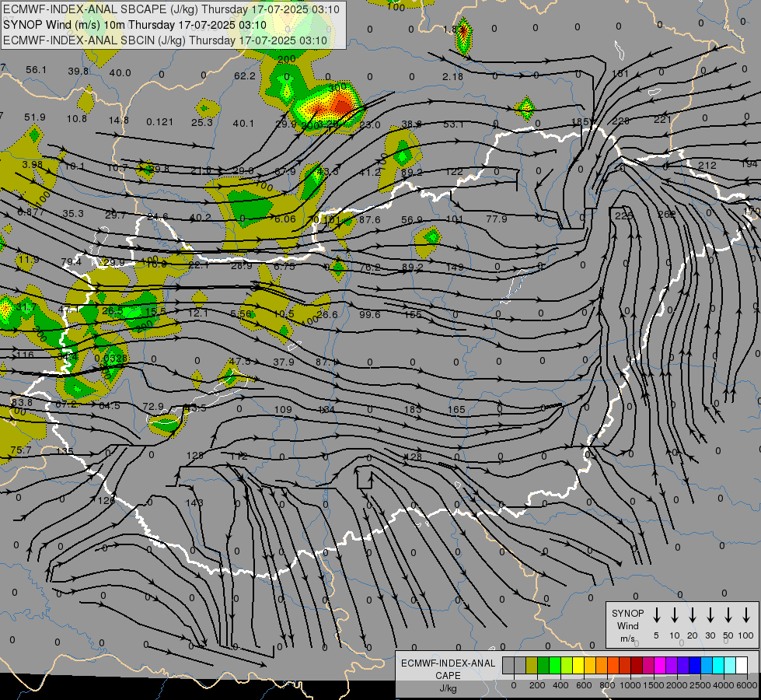Pick the pure blue CAPE swatch before 2500
This screenshot has width=761, height=700.
[695, 666]
